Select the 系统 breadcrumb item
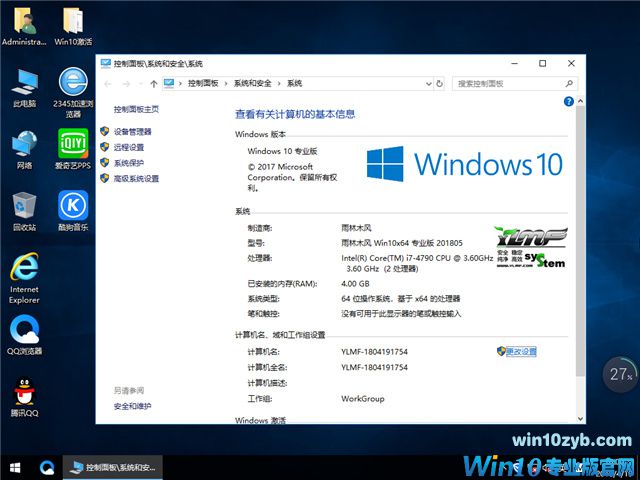The width and height of the screenshot is (640, 480). 294,83
